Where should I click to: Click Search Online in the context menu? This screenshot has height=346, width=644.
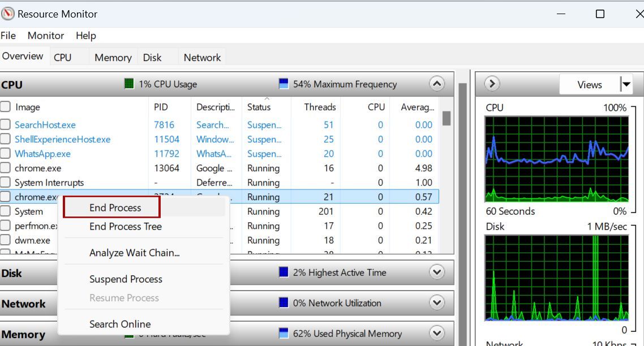tap(120, 324)
